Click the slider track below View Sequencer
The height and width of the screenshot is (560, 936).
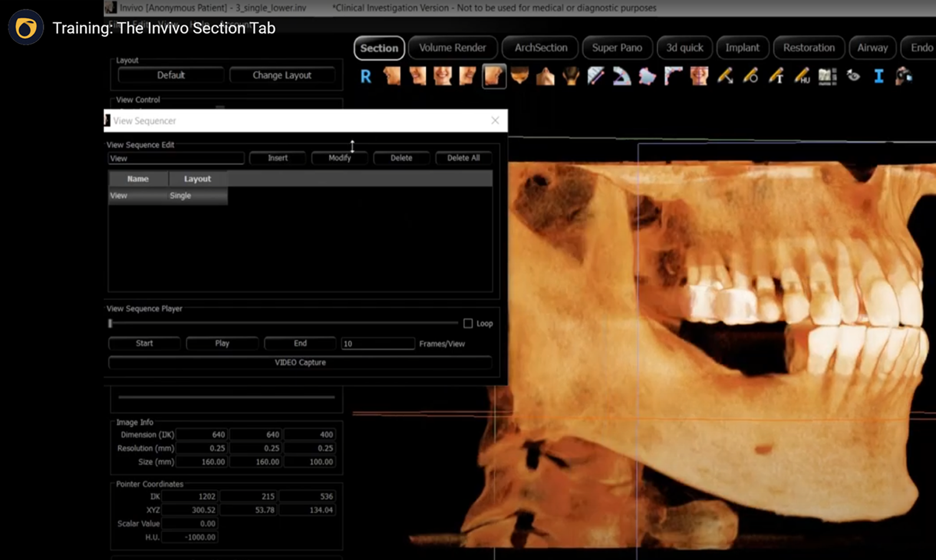(x=226, y=397)
